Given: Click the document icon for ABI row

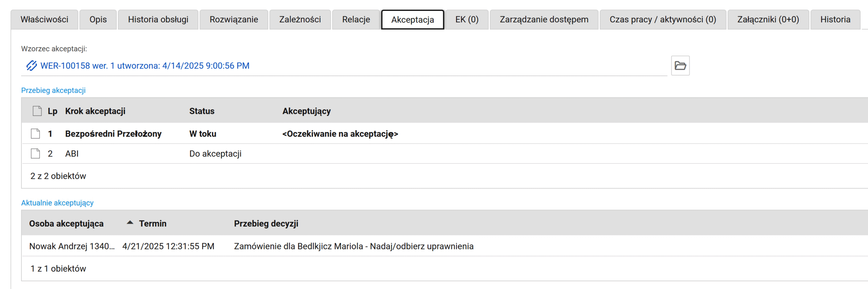Looking at the screenshot, I should [35, 154].
